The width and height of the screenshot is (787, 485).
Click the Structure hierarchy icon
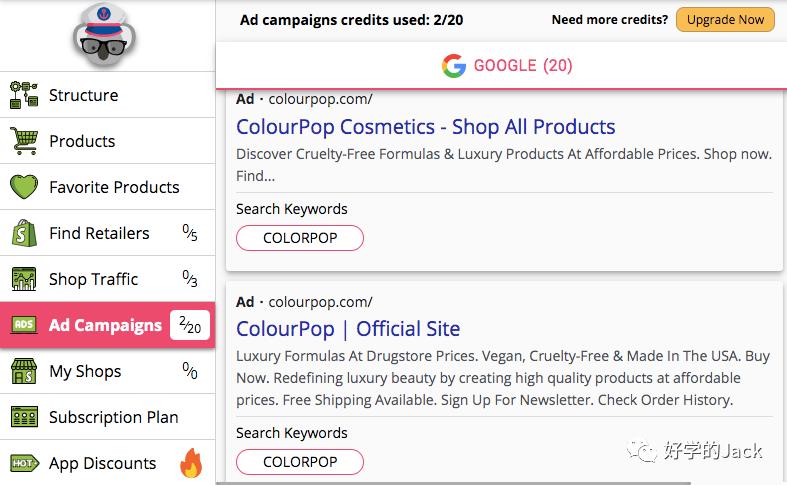24,95
